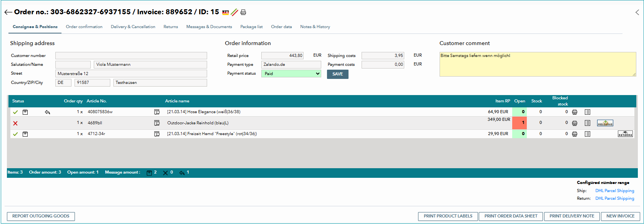Open article details icon for Outdoor-Jacke Reinhold

coord(157,123)
